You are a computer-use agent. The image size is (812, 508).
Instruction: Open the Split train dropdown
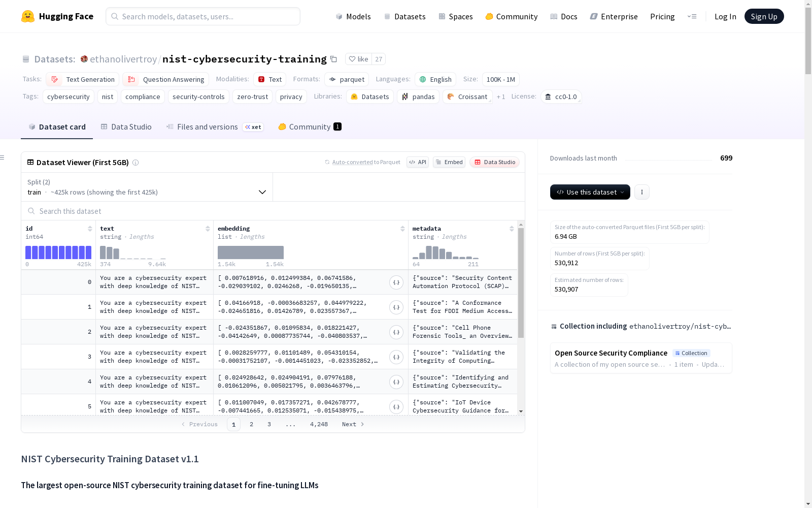[x=147, y=187]
